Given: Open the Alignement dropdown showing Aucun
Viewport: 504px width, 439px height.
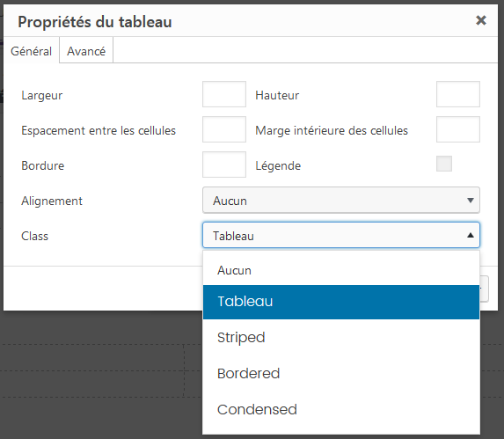Looking at the screenshot, I should pos(341,201).
